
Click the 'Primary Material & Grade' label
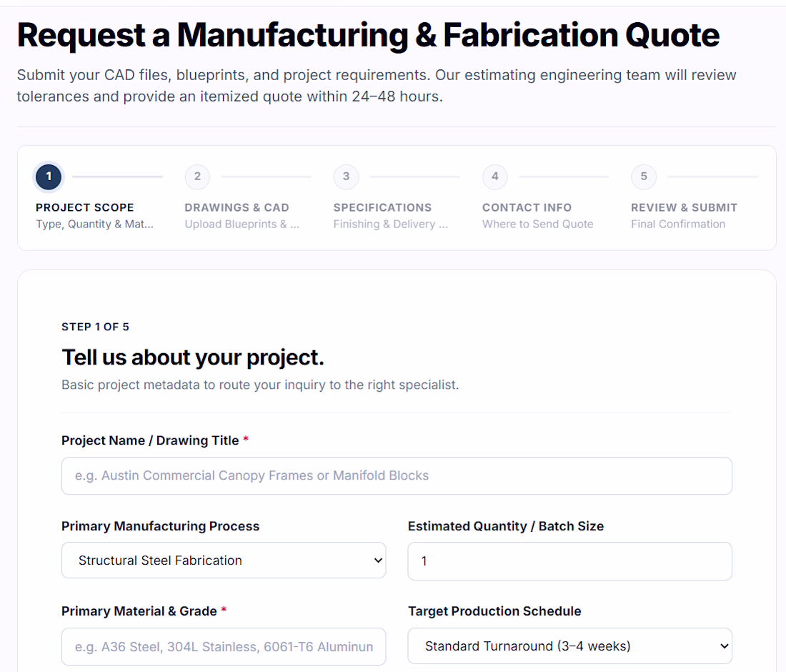139,611
